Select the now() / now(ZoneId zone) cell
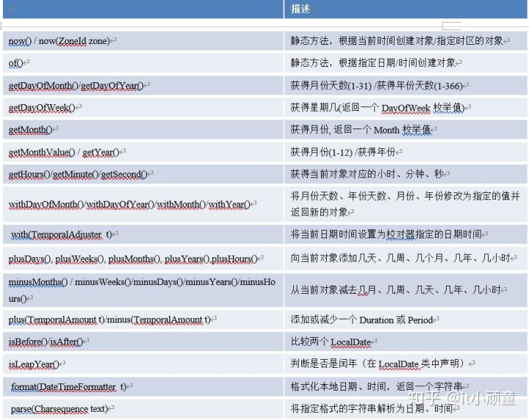The height and width of the screenshot is (420, 529). pos(143,41)
